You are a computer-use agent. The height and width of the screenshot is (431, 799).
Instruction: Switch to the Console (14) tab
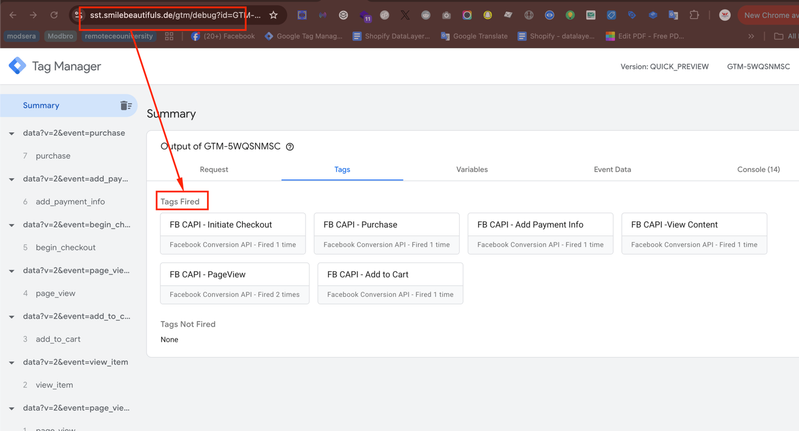pos(758,170)
